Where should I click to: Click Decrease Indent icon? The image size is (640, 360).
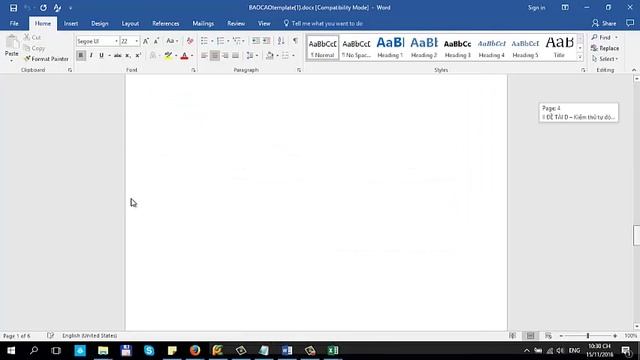256,41
